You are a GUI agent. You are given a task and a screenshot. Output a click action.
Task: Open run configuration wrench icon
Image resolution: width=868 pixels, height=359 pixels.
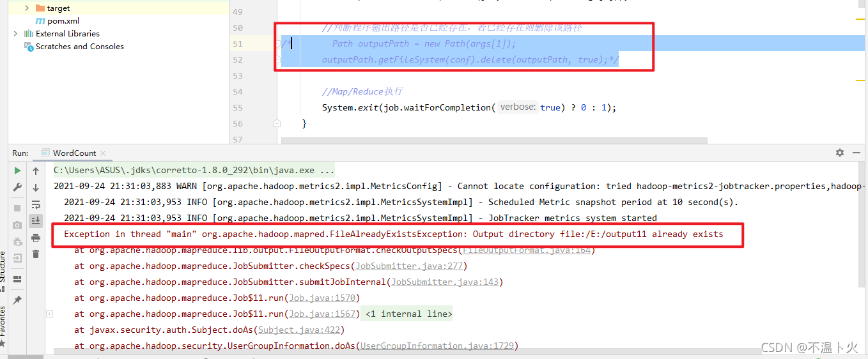click(17, 187)
